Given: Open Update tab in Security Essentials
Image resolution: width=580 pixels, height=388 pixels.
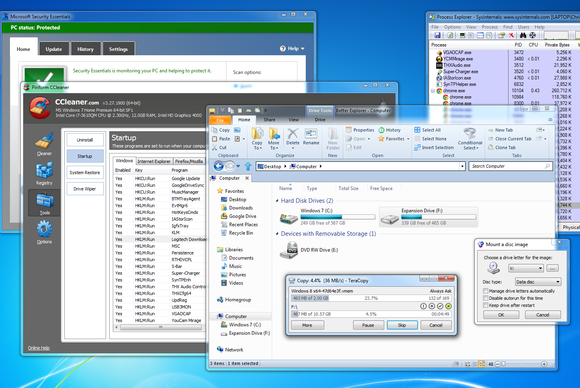Looking at the screenshot, I should (x=54, y=49).
